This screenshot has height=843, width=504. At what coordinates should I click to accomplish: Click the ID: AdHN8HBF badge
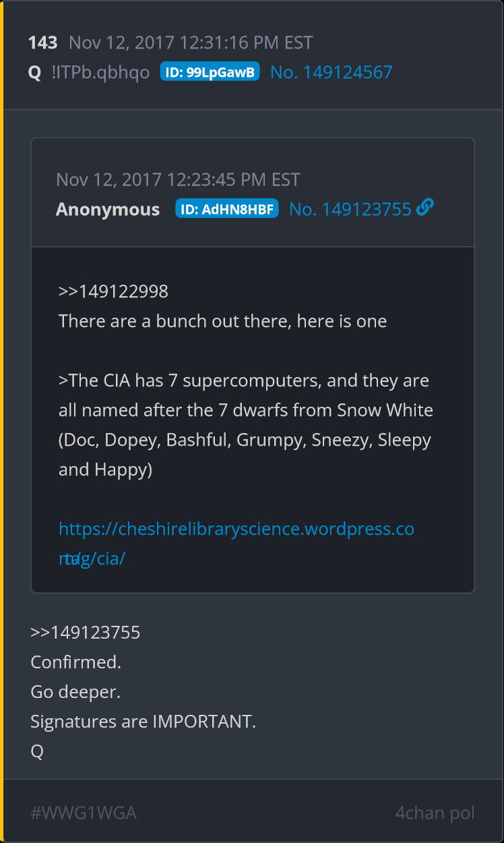tap(226, 208)
